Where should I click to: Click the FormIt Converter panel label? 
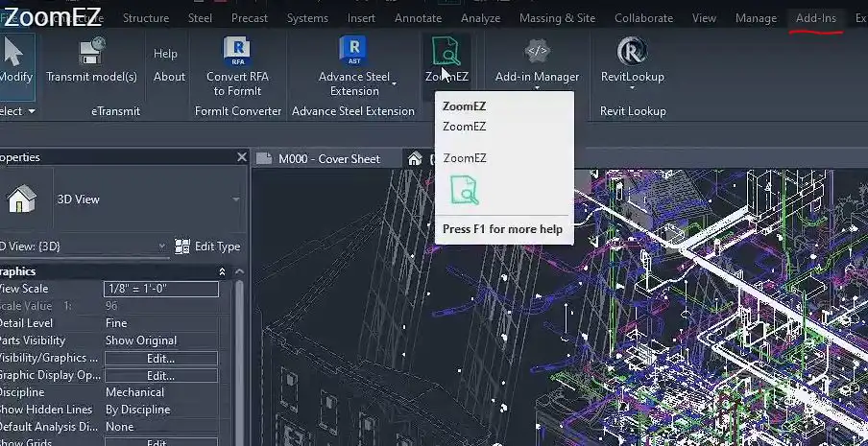pos(238,111)
